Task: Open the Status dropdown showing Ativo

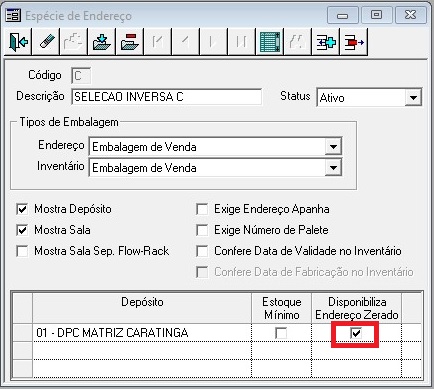Action: point(413,98)
